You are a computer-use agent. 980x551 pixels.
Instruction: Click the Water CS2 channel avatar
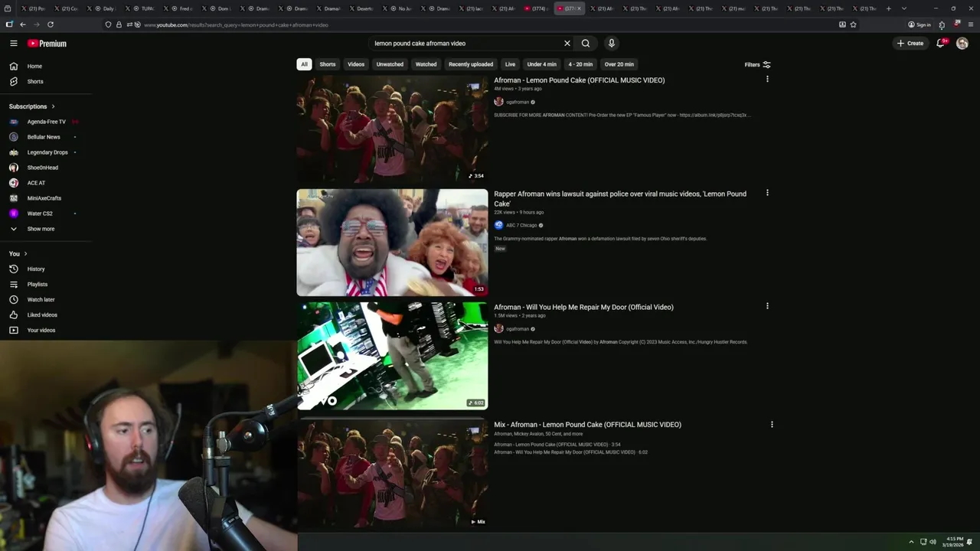13,214
